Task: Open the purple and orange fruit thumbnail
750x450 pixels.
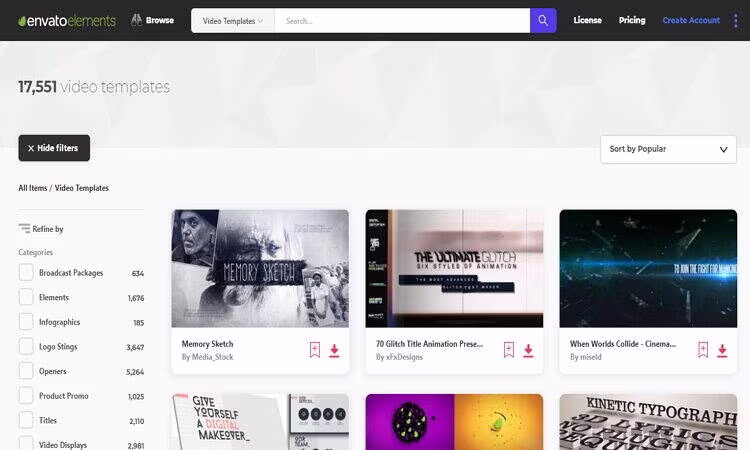Action: tap(454, 422)
